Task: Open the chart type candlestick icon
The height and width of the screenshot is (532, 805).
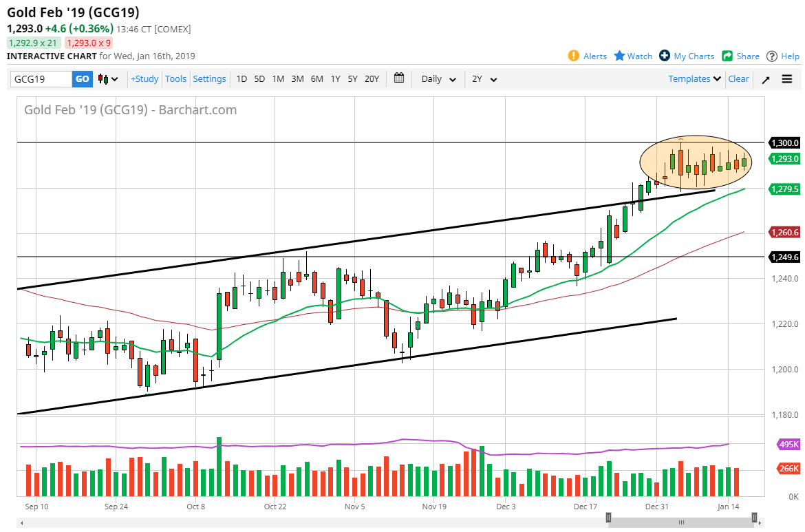Action: pos(104,78)
